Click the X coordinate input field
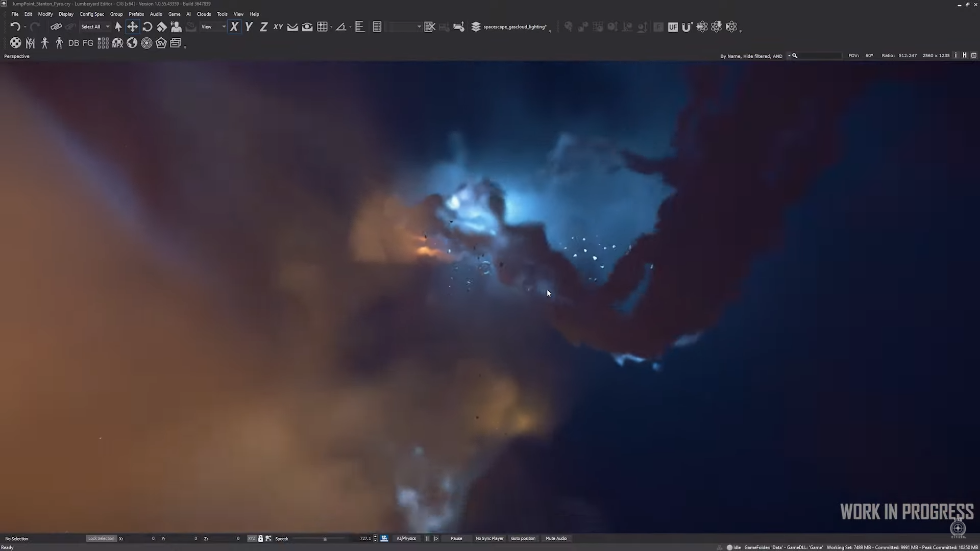The width and height of the screenshot is (980, 551). [x=140, y=538]
